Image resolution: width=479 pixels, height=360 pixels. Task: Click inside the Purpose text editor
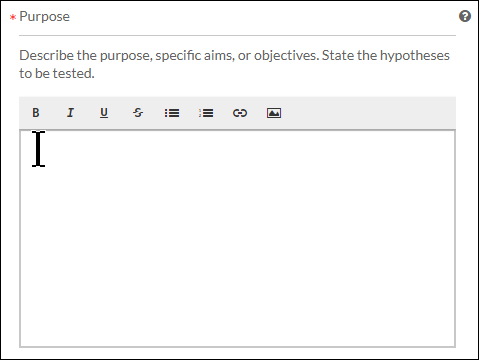point(237,238)
